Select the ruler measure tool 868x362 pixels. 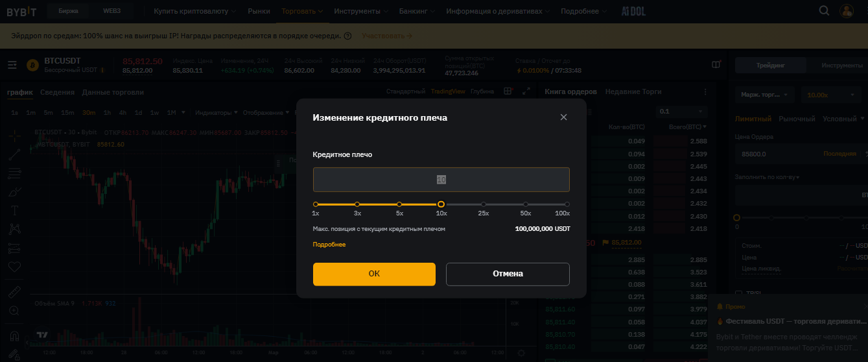click(14, 293)
